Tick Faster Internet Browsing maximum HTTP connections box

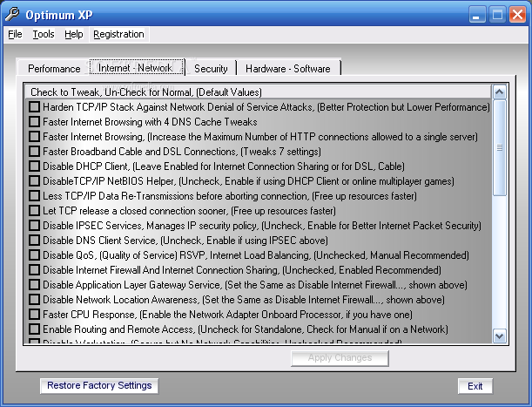(x=34, y=137)
